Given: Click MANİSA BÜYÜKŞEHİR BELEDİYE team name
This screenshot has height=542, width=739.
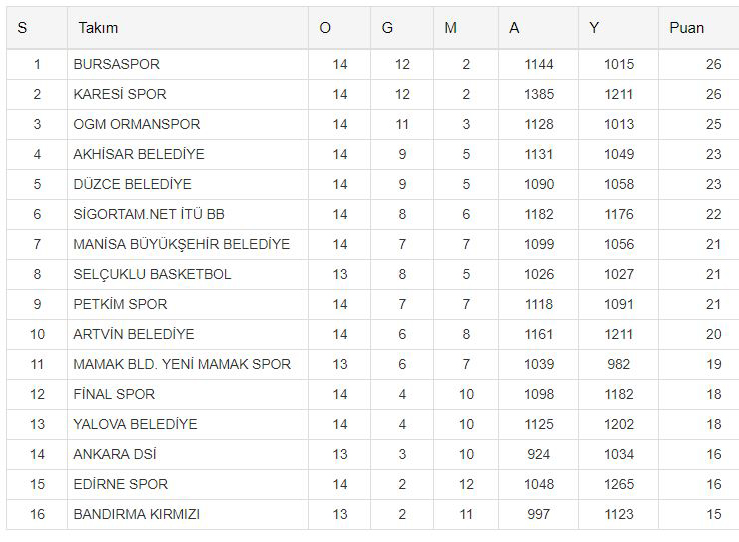Looking at the screenshot, I should 181,244.
